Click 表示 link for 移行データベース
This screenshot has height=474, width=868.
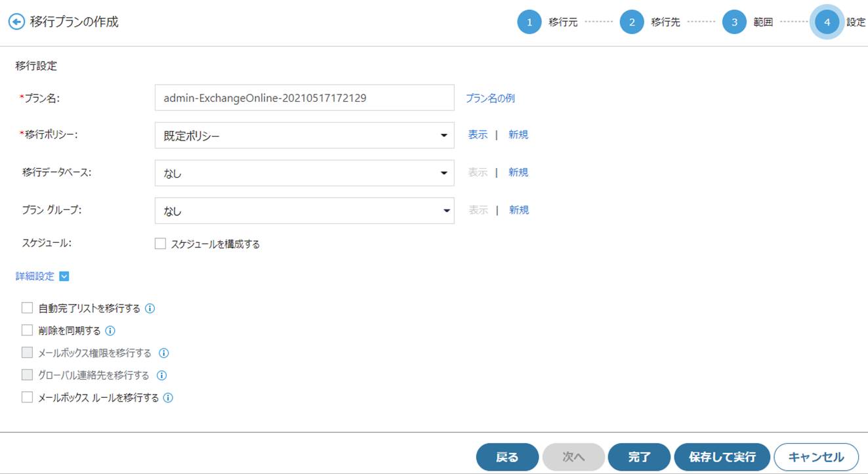[478, 172]
